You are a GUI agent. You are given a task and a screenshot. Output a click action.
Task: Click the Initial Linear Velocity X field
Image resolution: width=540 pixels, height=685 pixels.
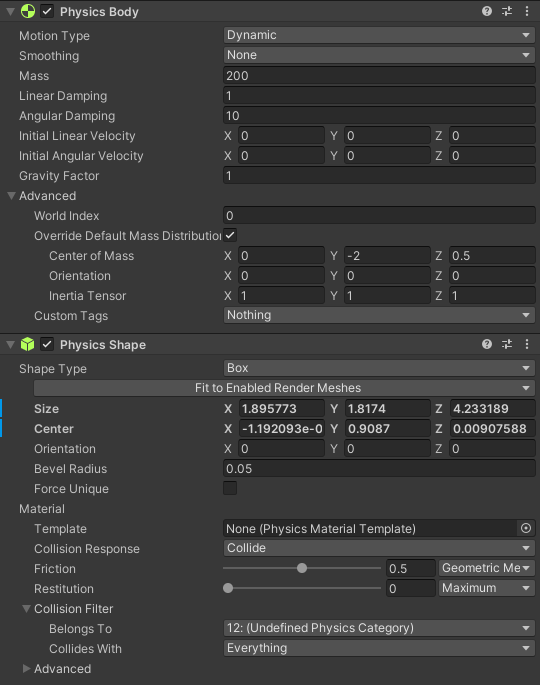[x=281, y=136]
